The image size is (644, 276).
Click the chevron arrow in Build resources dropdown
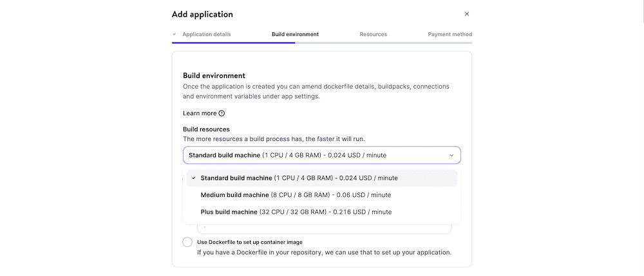coord(451,155)
